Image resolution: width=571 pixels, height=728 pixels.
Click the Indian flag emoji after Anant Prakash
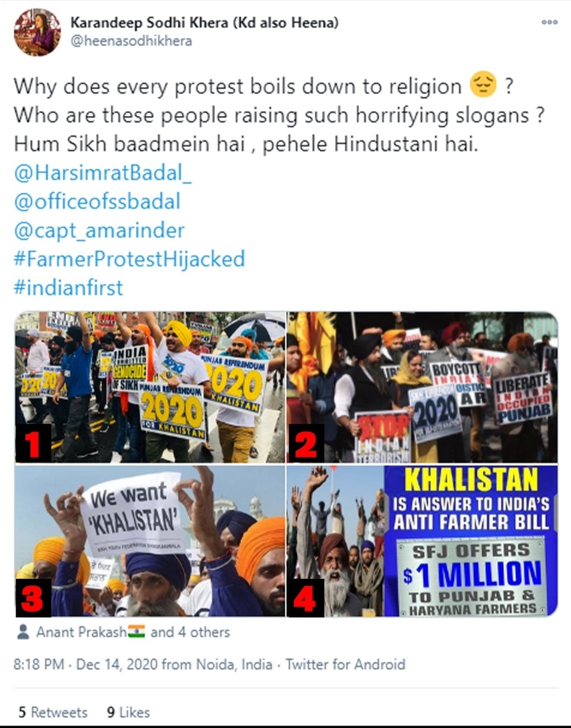click(136, 632)
